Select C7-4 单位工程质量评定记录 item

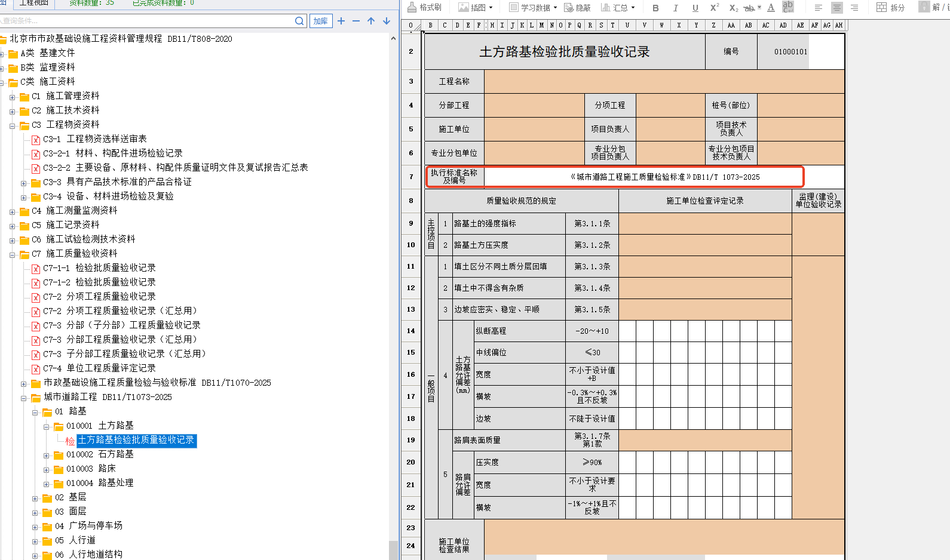[x=99, y=368]
